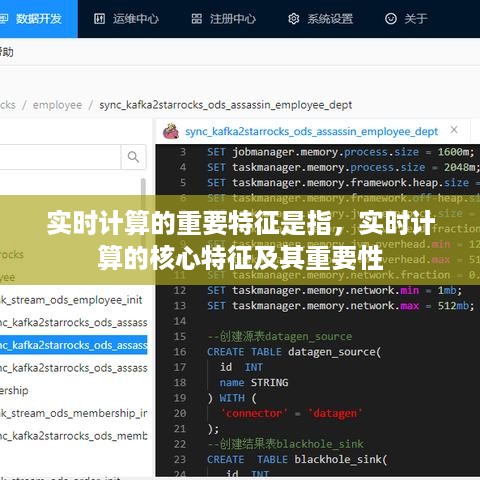Click the 注册中心 grid icon
The height and width of the screenshot is (480, 480).
click(197, 19)
